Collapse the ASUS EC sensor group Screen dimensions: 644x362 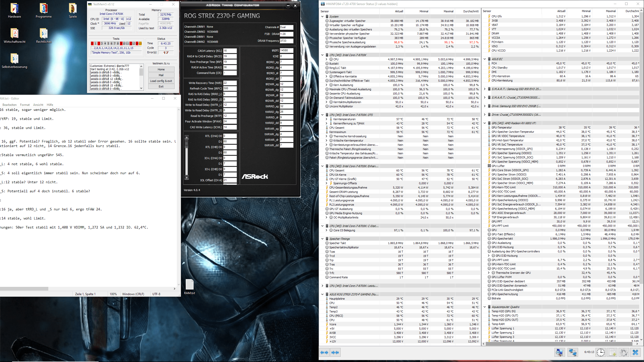pyautogui.click(x=485, y=59)
